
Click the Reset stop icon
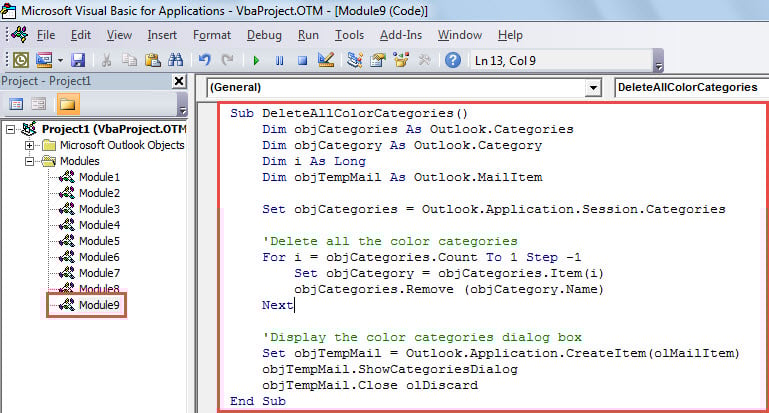[303, 61]
